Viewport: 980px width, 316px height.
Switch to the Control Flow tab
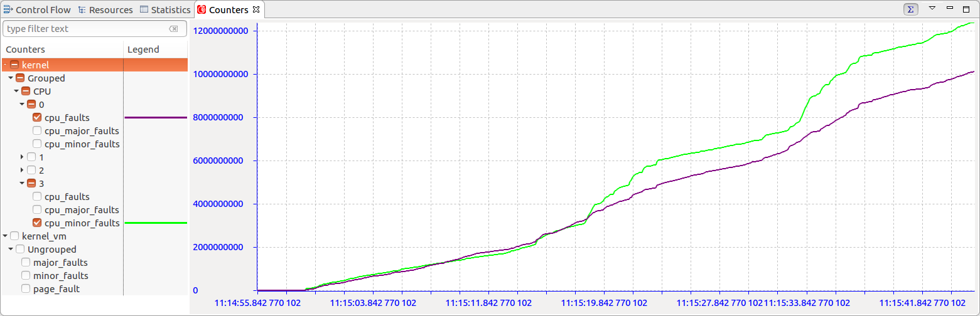point(36,10)
